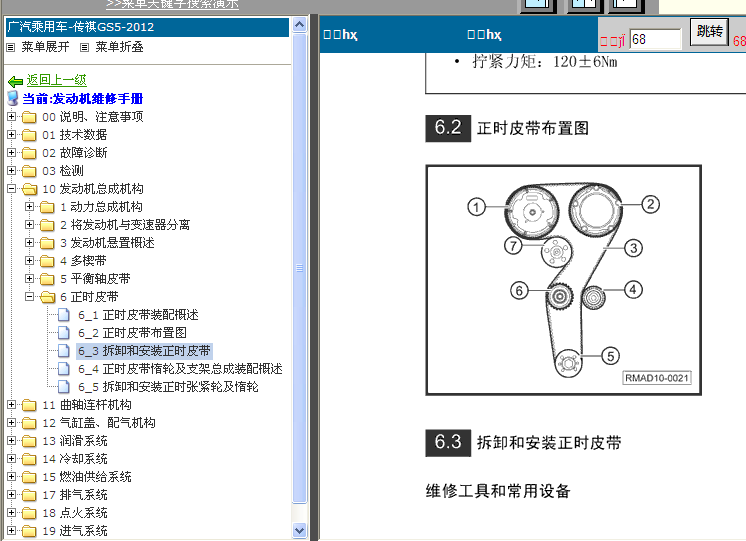Expand the 00 说明、注意事项 node
This screenshot has width=746, height=541.
click(11, 117)
